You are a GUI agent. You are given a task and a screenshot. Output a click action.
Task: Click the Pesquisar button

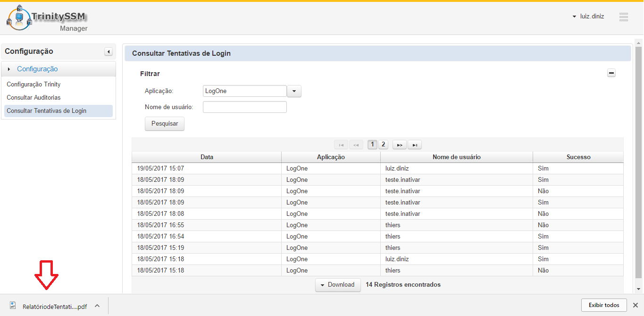click(x=165, y=124)
